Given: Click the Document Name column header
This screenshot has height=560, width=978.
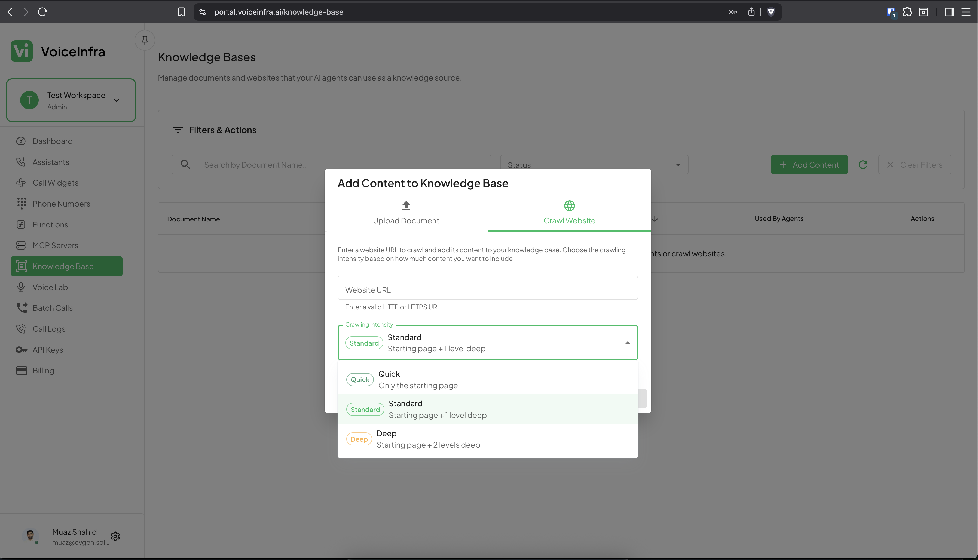Looking at the screenshot, I should tap(194, 219).
